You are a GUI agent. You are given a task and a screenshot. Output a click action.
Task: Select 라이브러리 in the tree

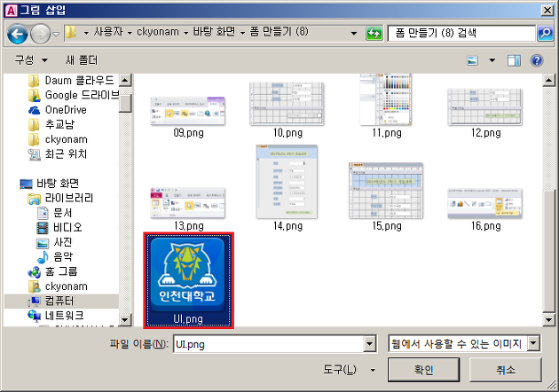(x=60, y=198)
